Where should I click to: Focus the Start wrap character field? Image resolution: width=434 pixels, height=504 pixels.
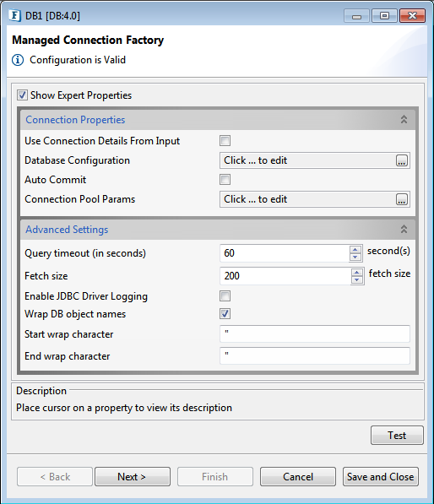click(315, 333)
